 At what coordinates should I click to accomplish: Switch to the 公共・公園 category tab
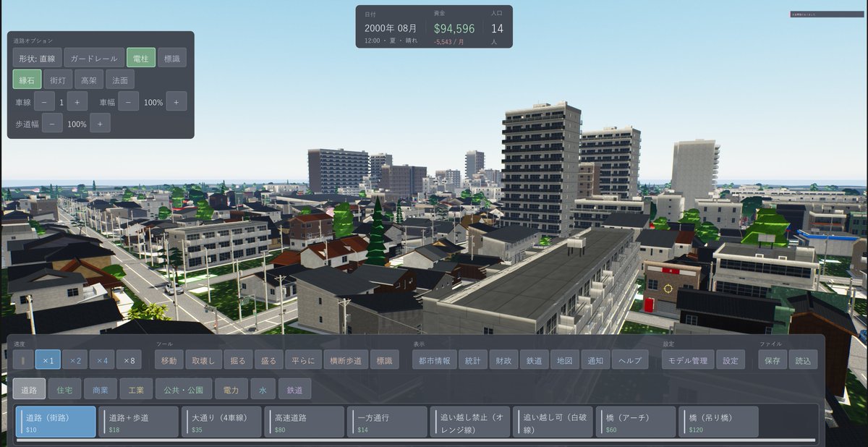point(184,389)
